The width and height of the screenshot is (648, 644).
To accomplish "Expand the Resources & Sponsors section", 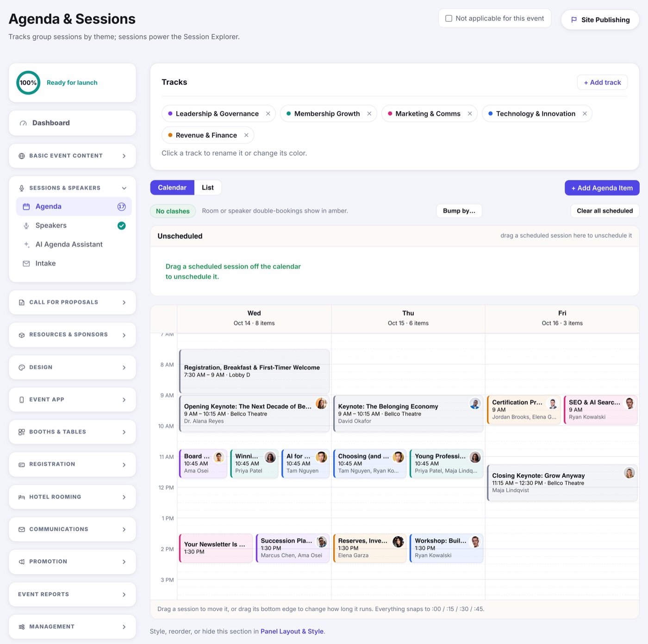I will coord(124,335).
